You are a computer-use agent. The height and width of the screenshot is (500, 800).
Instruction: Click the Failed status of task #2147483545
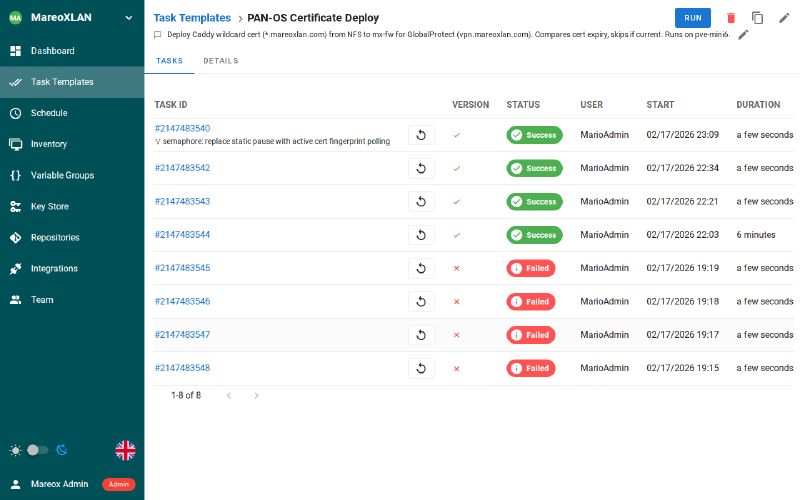click(531, 268)
